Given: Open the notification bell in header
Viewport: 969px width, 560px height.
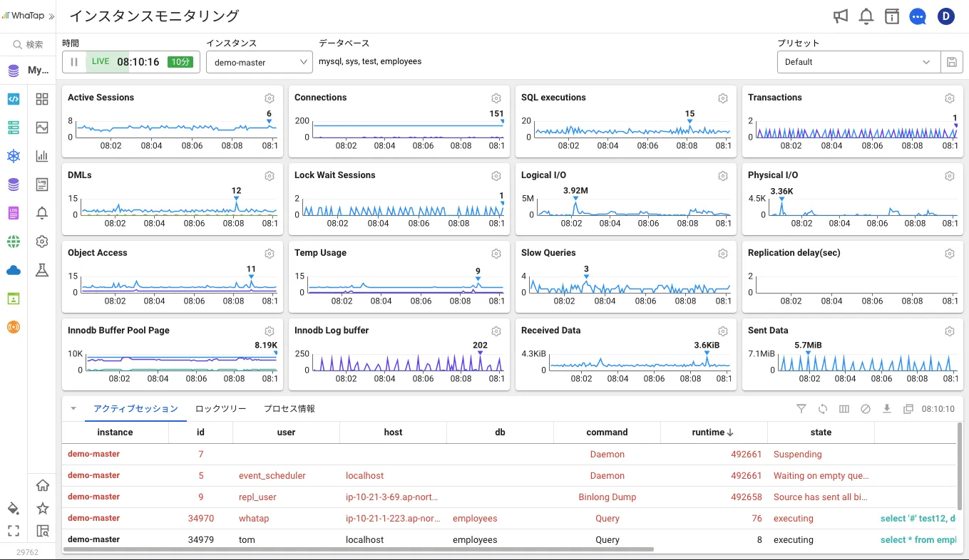Looking at the screenshot, I should coord(866,16).
